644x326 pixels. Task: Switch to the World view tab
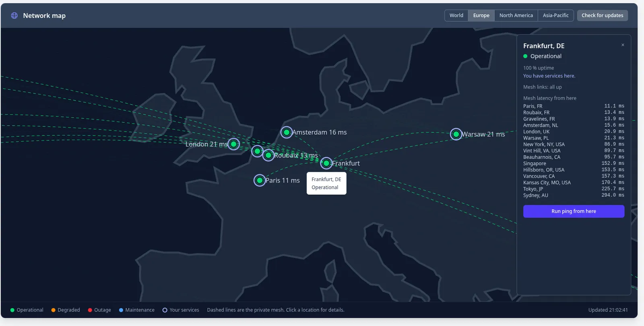pos(456,15)
